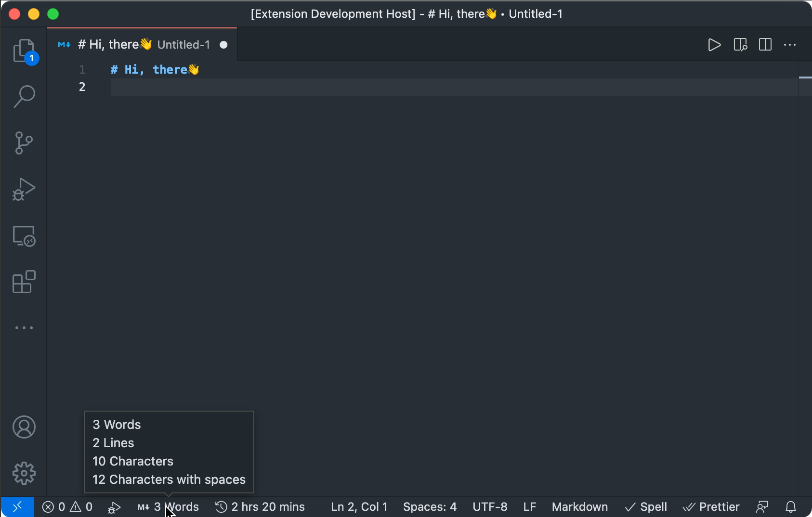Split the editor right icon
The image size is (812, 517).
pos(765,45)
